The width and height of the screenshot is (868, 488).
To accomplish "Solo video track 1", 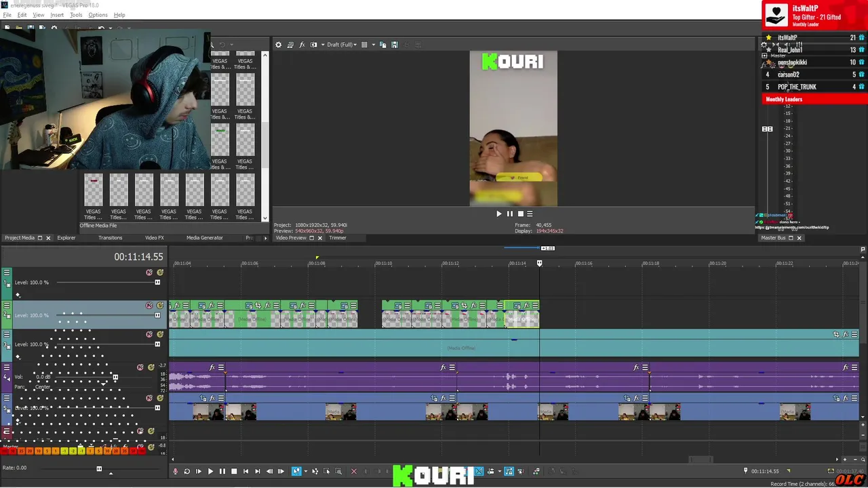I will 160,272.
